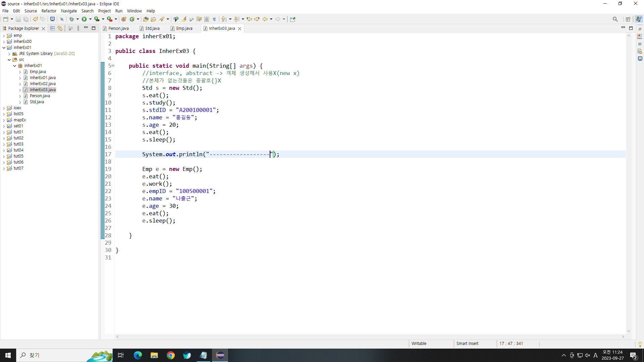Expand the tut07 project node
This screenshot has height=362, width=644.
click(x=4, y=168)
